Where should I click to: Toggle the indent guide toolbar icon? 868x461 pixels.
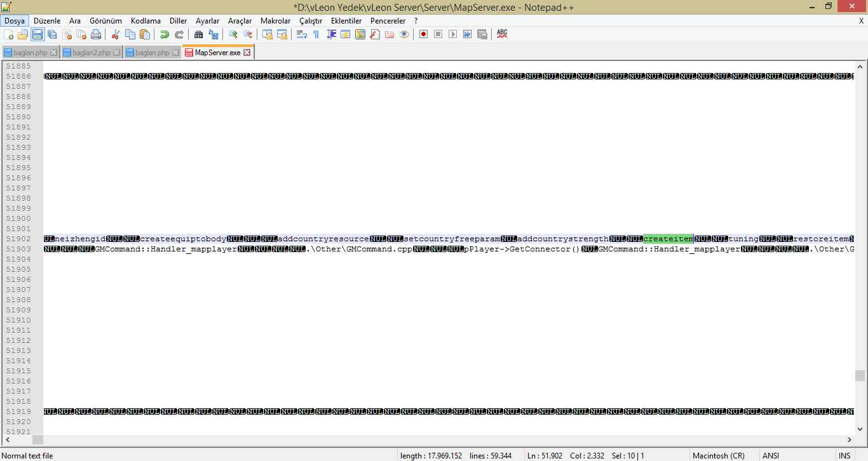[x=331, y=34]
